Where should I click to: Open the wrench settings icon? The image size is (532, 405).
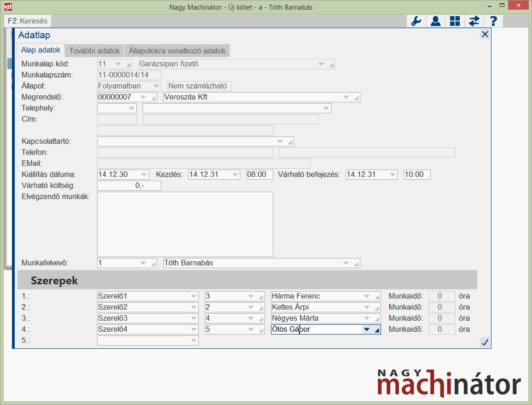[x=416, y=21]
